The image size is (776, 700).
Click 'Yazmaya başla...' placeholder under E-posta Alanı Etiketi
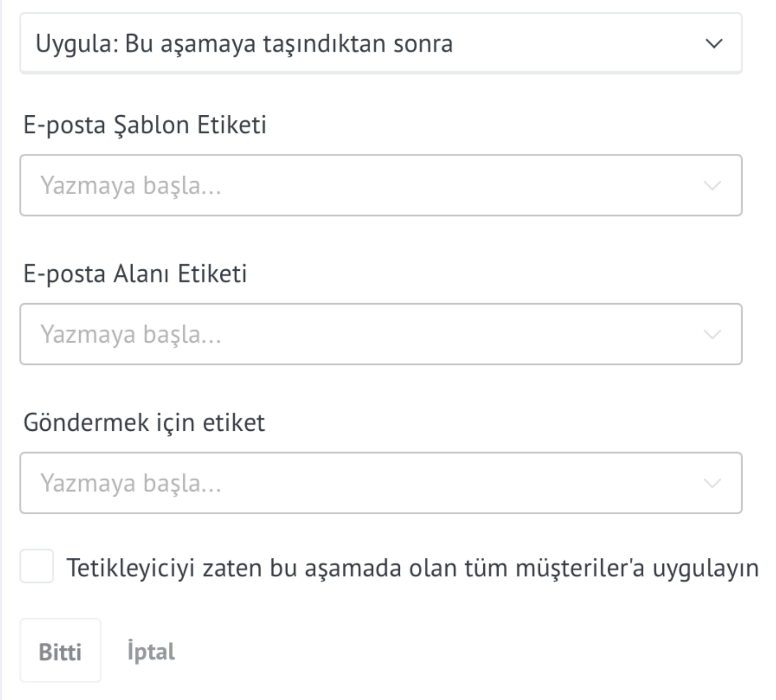tap(131, 335)
